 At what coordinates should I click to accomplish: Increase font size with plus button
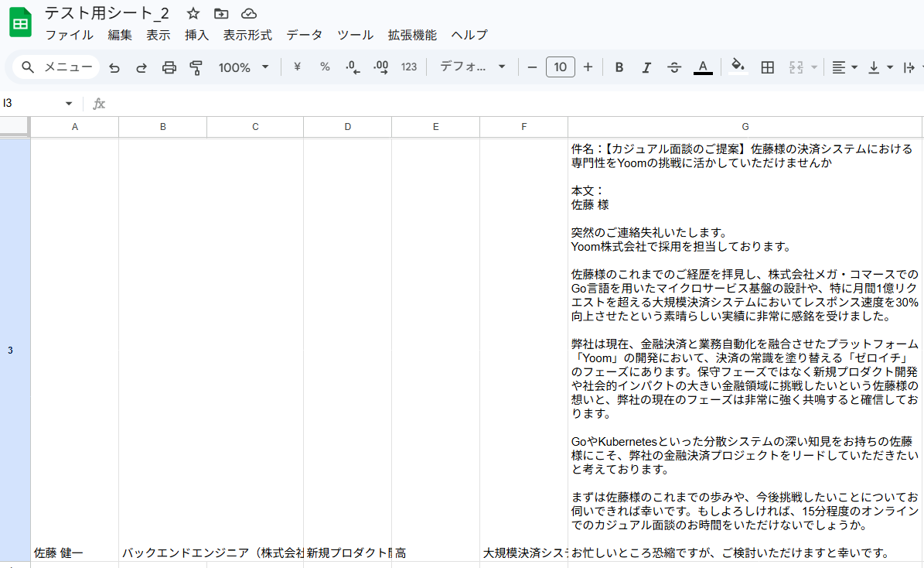pyautogui.click(x=588, y=67)
